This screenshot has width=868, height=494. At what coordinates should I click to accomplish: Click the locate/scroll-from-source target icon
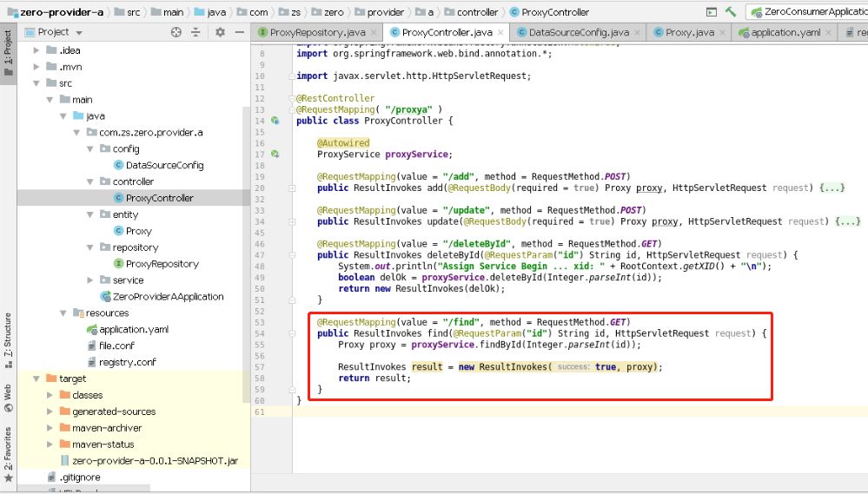(x=176, y=32)
